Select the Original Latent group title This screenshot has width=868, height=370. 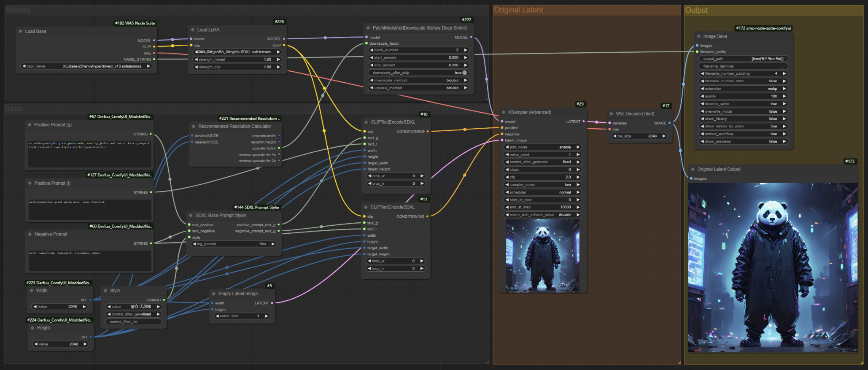[x=518, y=10]
